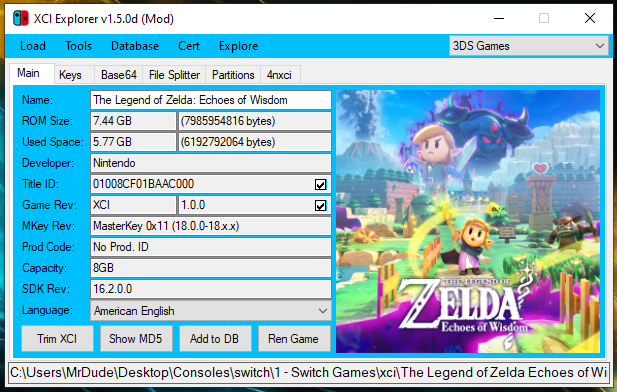Click the 'Prod Code:' label
The image size is (617, 392).
[x=48, y=247]
